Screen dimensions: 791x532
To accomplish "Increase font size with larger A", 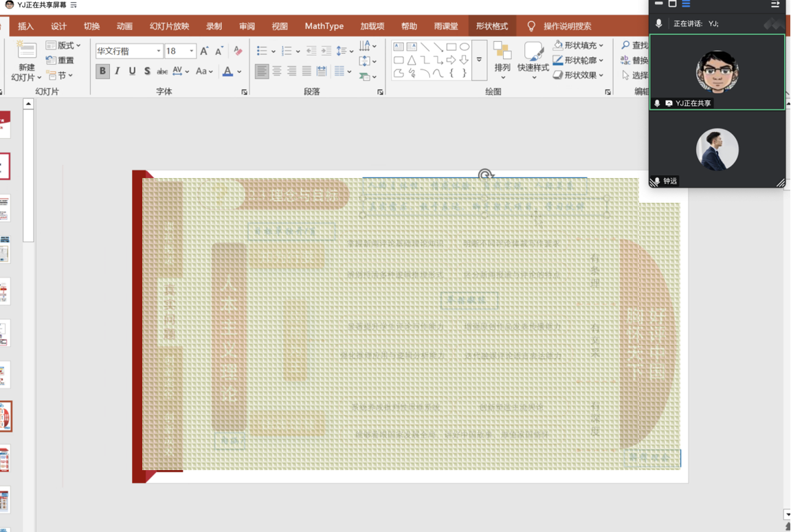I will point(204,51).
